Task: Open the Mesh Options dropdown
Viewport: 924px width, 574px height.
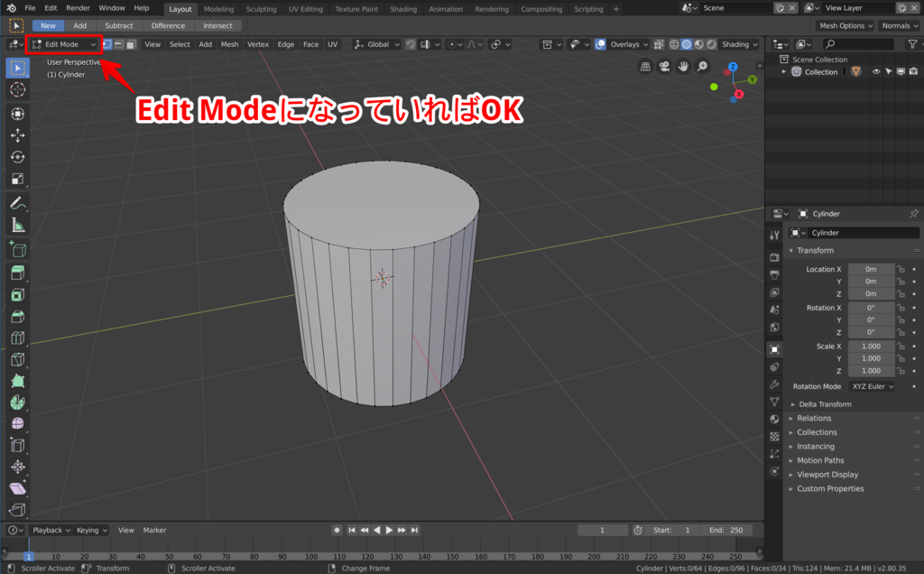Action: pos(845,25)
